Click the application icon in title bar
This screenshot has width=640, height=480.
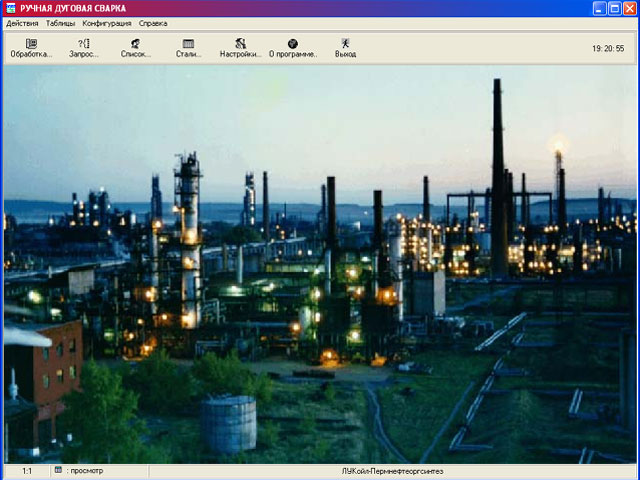10,8
